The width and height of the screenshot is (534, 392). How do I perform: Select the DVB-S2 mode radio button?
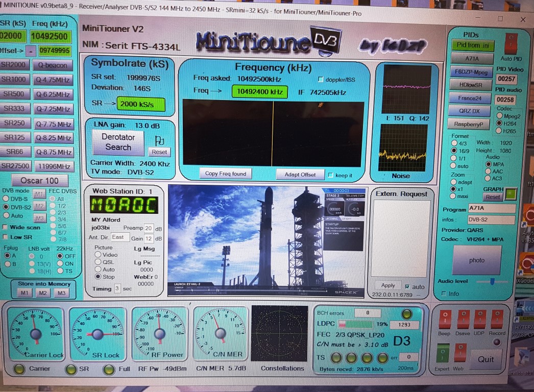point(6,207)
